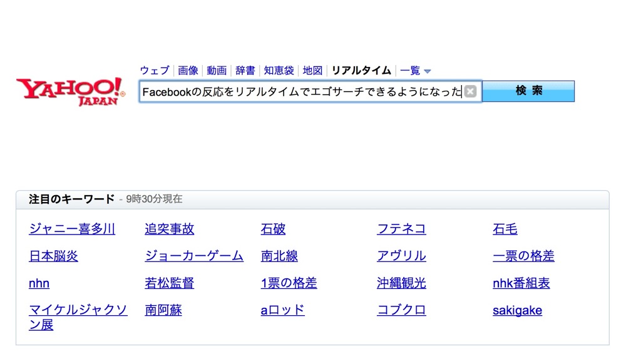Open the マイケルジャクソン展 keyword link
Image resolution: width=626 pixels, height=364 pixels.
(78, 317)
